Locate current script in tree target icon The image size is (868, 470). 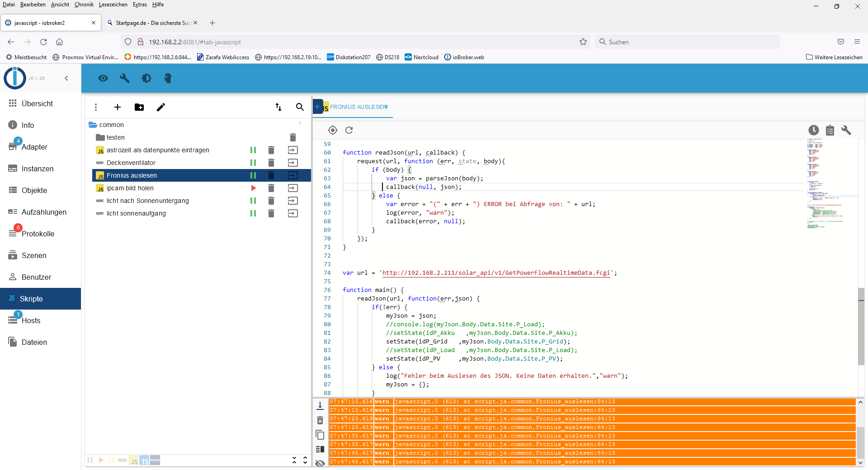pyautogui.click(x=333, y=130)
